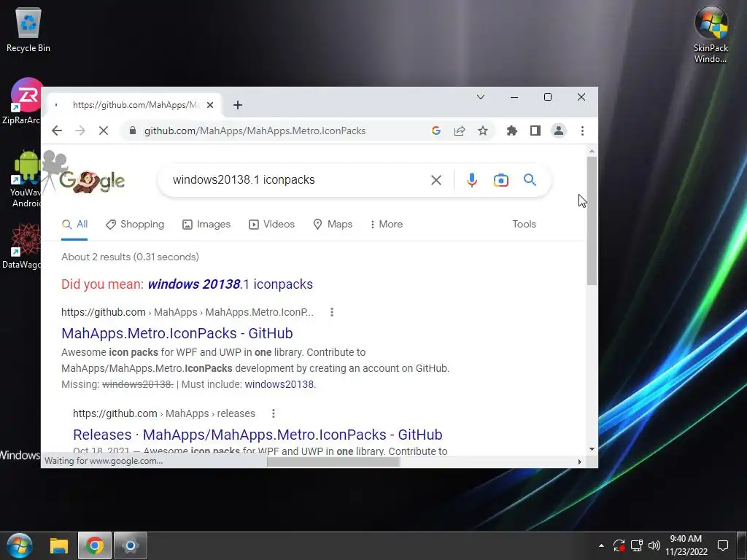
Task: Click Chrome taskbar icon
Action: 94,545
